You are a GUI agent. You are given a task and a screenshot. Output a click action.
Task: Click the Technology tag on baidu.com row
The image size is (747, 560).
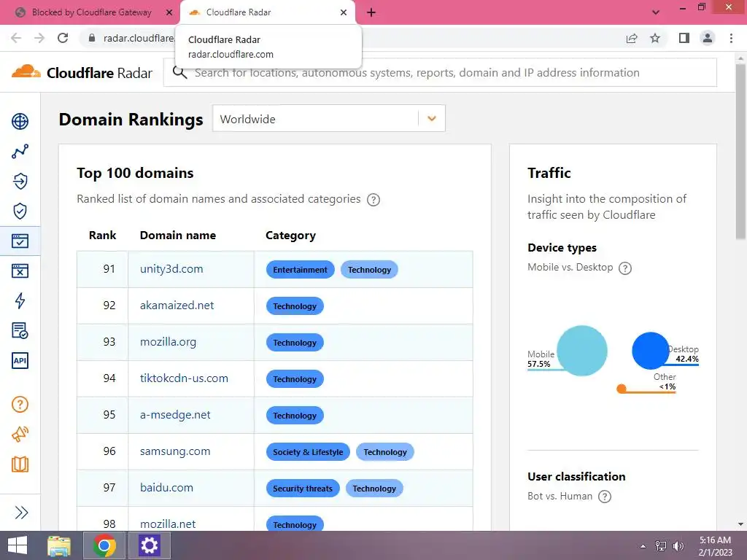pyautogui.click(x=374, y=488)
